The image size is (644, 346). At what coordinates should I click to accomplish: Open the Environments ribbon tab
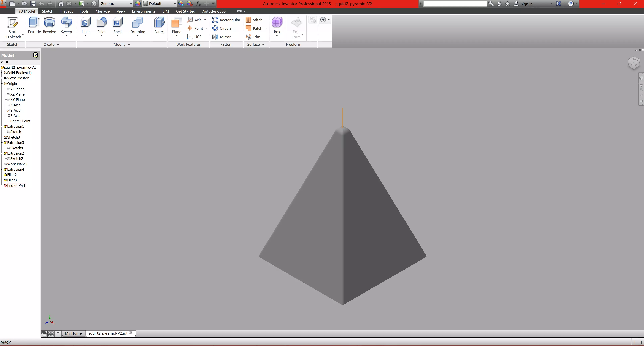point(144,11)
